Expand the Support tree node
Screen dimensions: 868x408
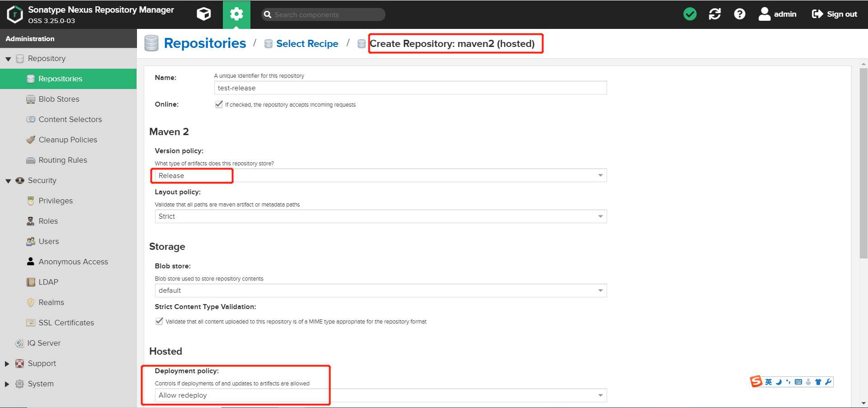pyautogui.click(x=7, y=363)
